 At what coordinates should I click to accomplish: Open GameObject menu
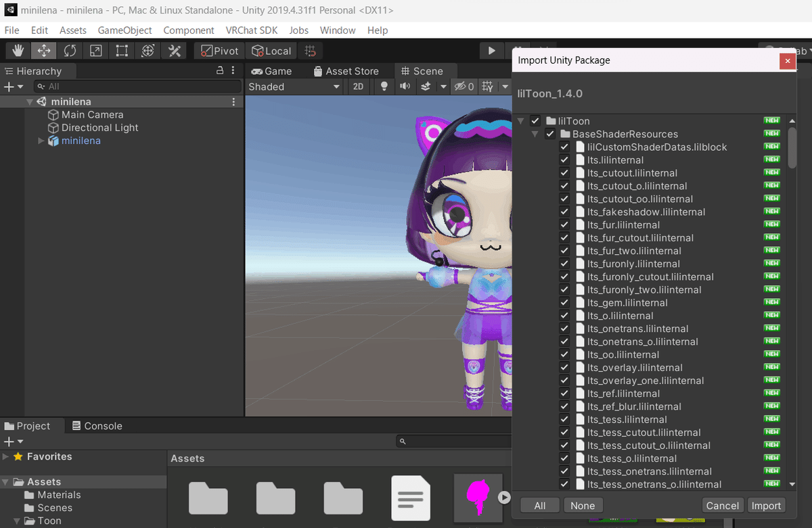125,30
